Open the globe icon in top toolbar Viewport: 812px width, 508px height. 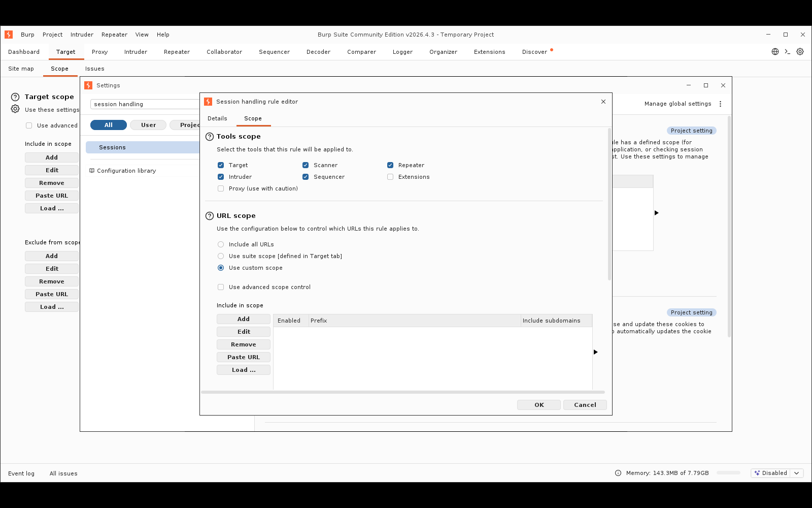[x=775, y=52]
